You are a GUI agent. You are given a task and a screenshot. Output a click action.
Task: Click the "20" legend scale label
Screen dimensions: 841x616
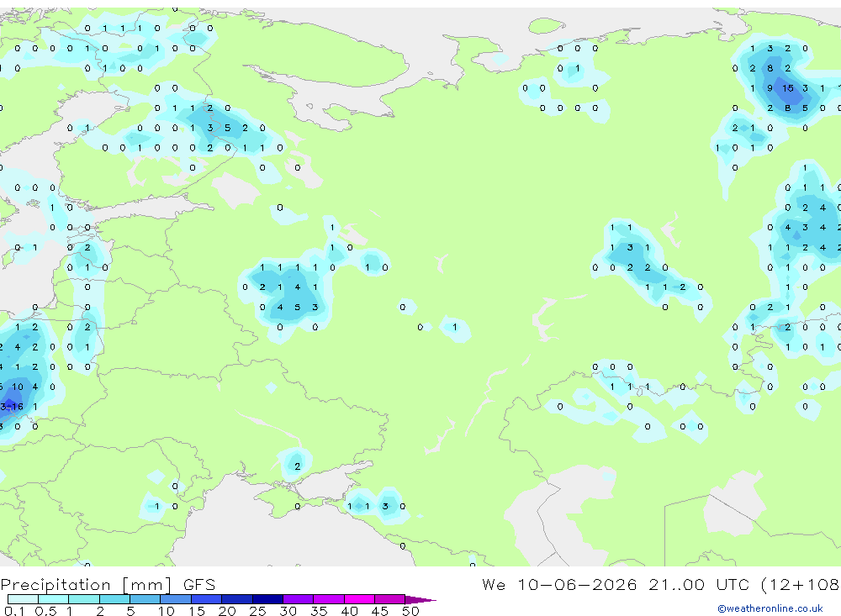pyautogui.click(x=227, y=611)
